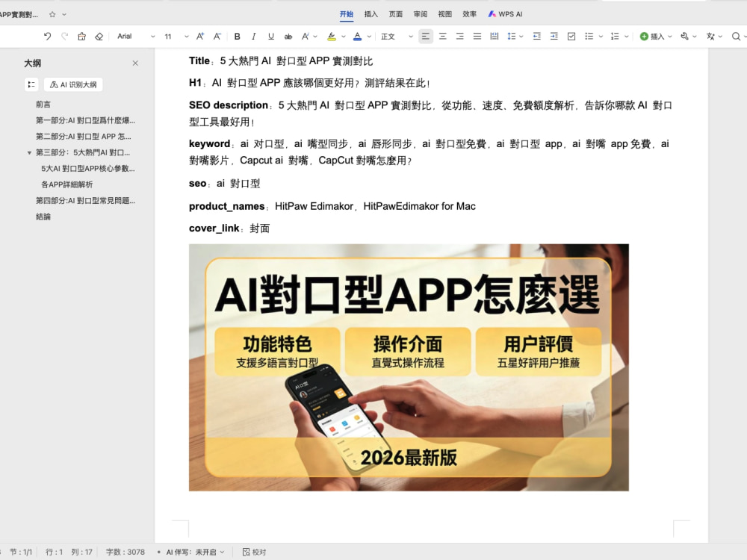
Task: Jump to 第一部分 outline heading
Action: coord(85,120)
